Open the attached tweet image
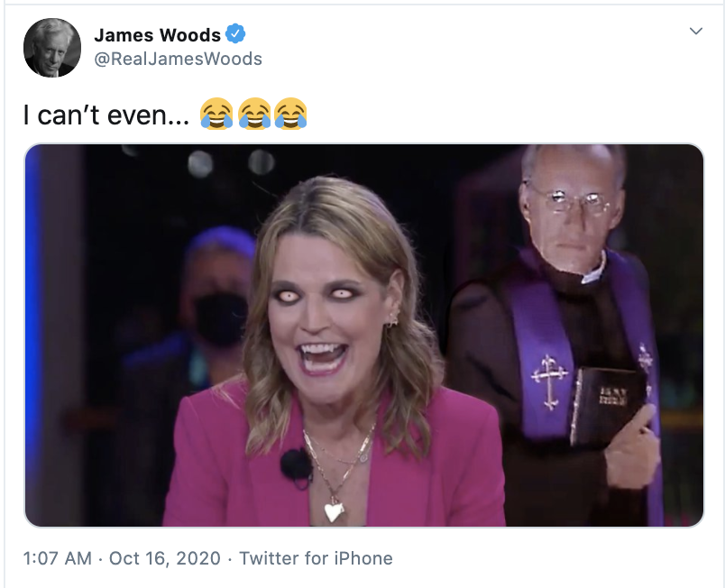Screen dimensions: 725x588 (364, 335)
